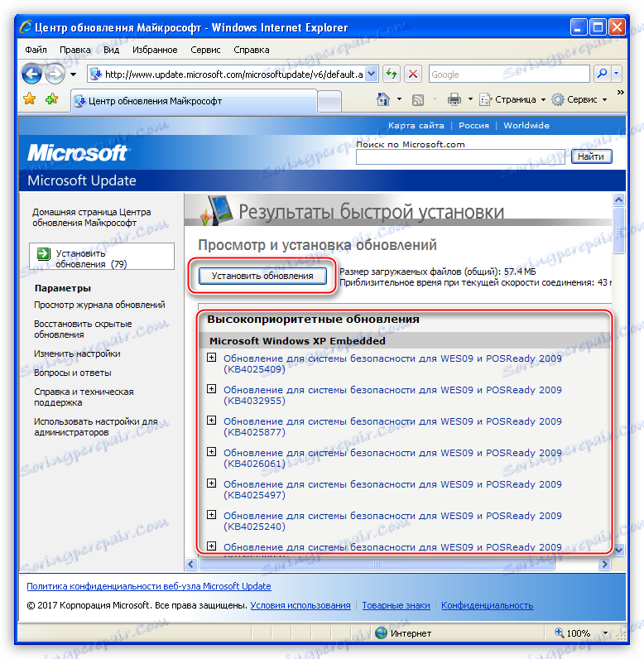644x659 pixels.
Task: Expand update KB4032955 plus box
Action: coord(212,389)
